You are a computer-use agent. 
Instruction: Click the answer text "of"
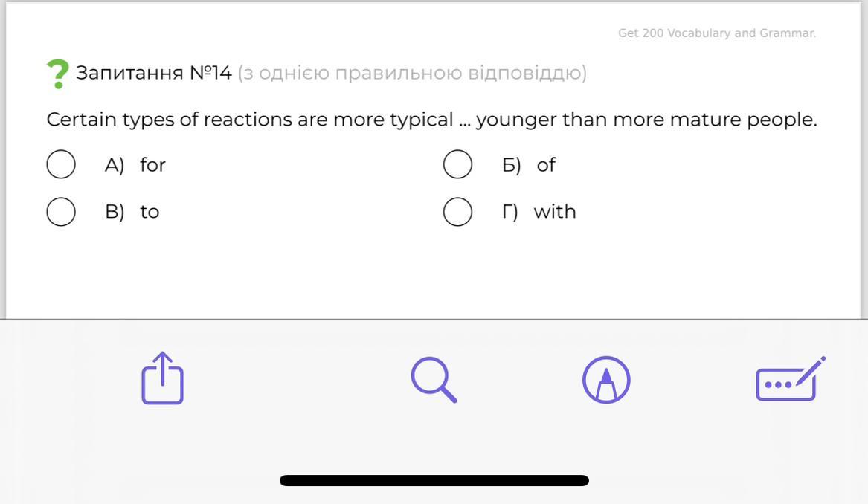[x=546, y=165]
